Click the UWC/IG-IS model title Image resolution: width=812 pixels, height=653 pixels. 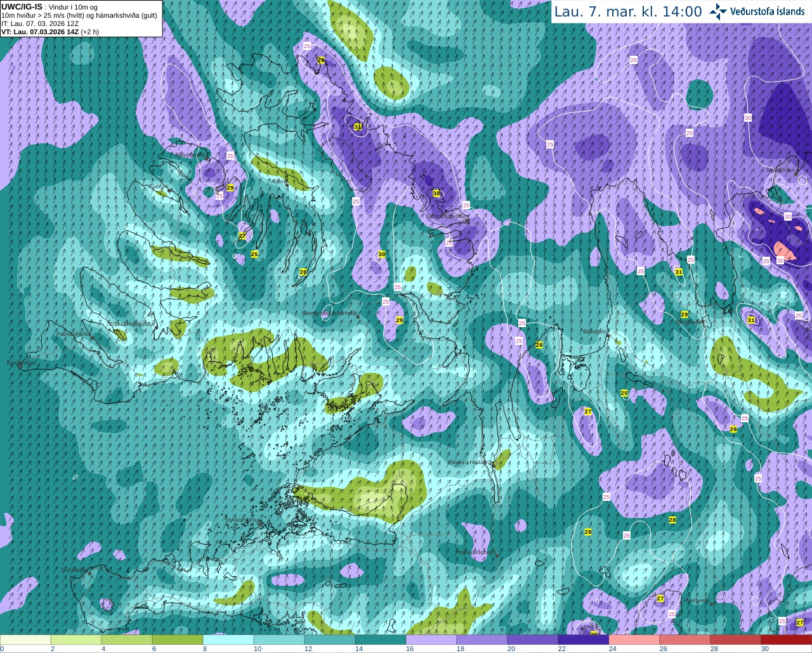tap(22, 6)
